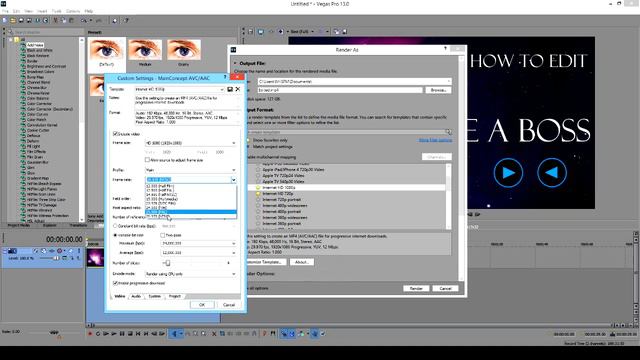Delete the template with the X icon

click(238, 89)
